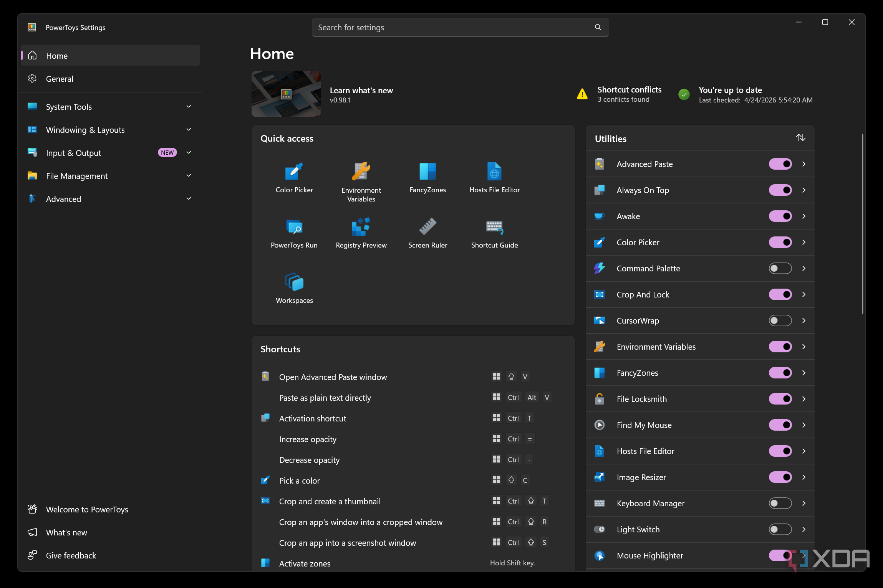Screen dimensions: 883x588
Task: Open Welcome to PowerToys
Action: tap(110, 509)
